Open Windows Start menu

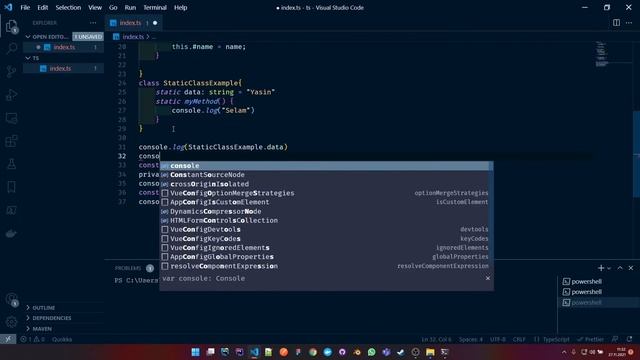196,352
